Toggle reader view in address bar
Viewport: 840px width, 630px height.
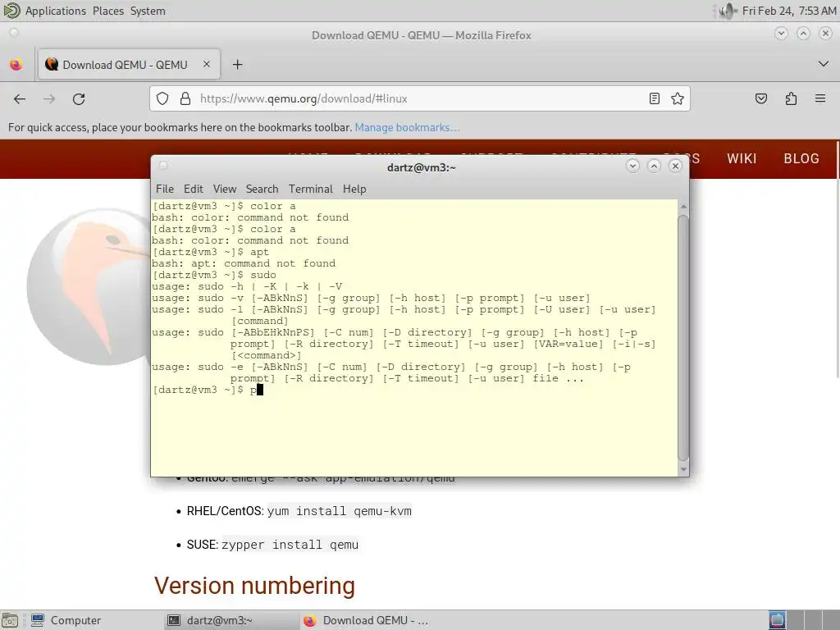pyautogui.click(x=654, y=98)
